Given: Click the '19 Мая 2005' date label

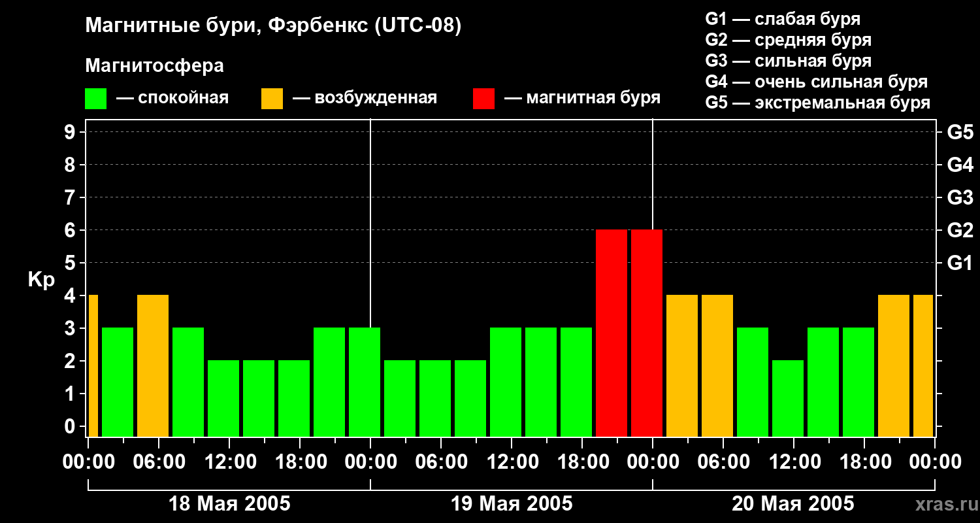Looking at the screenshot, I should pos(512,503).
